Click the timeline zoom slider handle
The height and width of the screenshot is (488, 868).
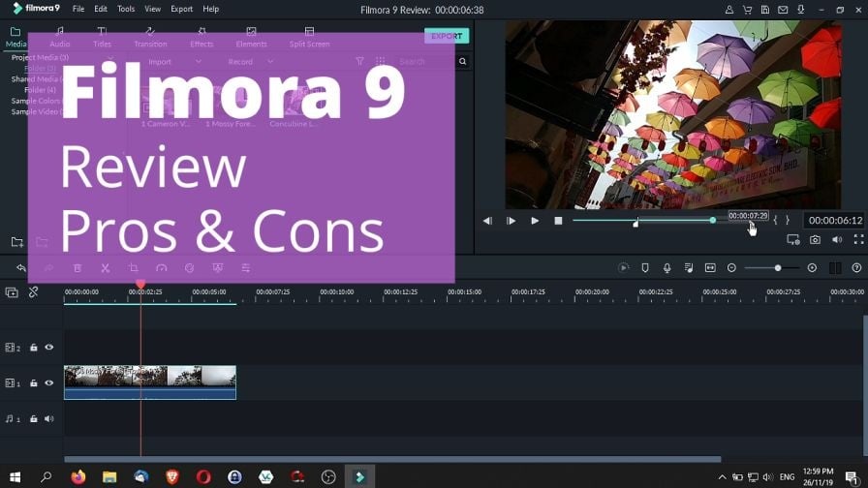[x=778, y=268]
